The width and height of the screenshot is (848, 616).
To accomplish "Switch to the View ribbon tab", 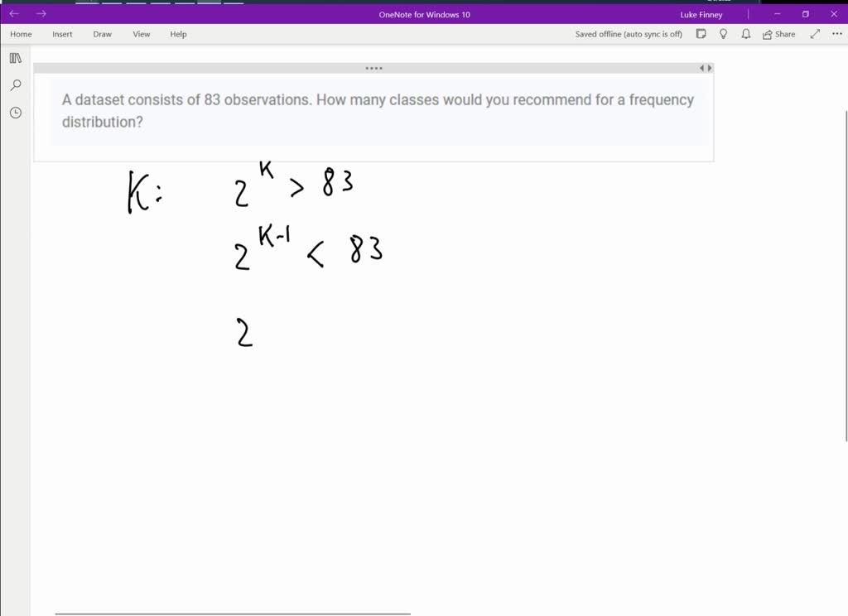I will tap(141, 34).
